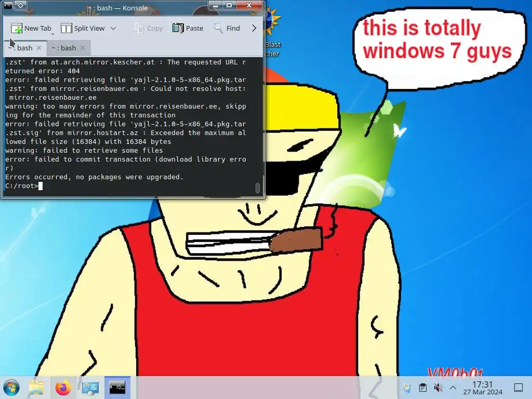Expand the Split View chevron menu
Image resolution: width=532 pixels, height=399 pixels.
coord(113,29)
